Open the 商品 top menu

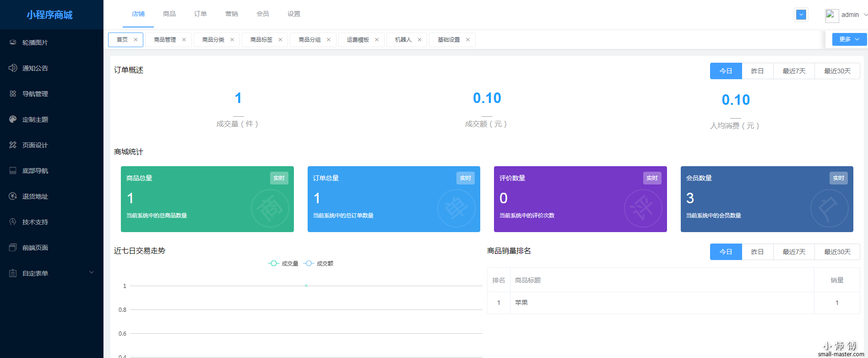[x=169, y=14]
